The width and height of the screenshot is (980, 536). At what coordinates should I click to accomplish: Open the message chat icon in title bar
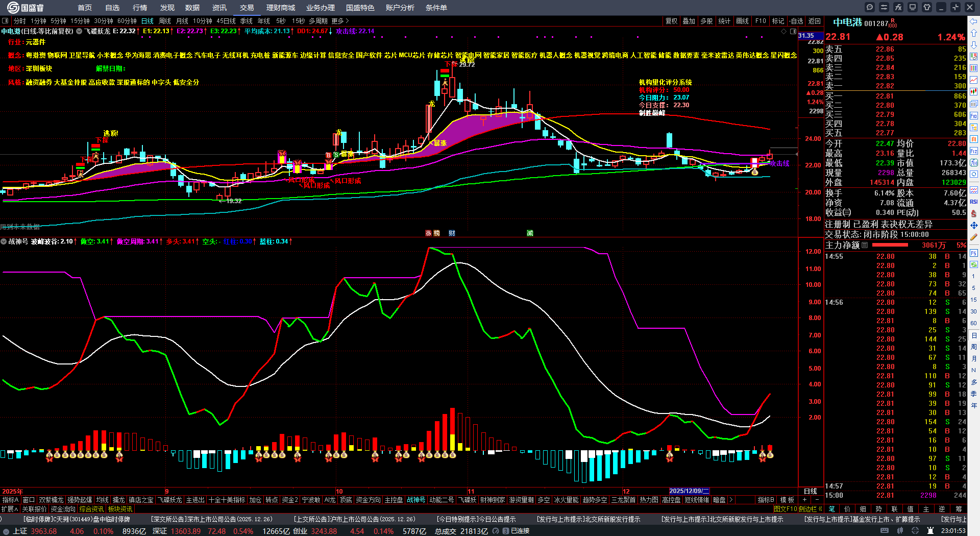[870, 7]
